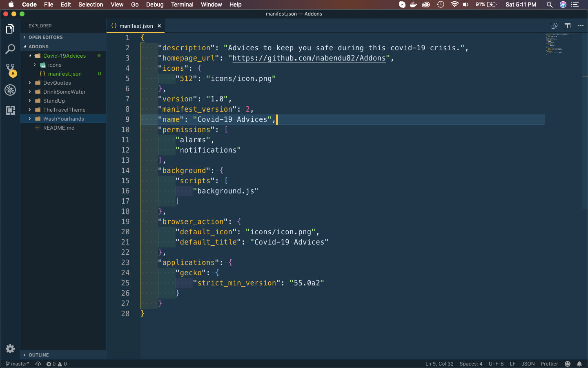
Task: Open the volume control in menu bar
Action: pos(465,4)
